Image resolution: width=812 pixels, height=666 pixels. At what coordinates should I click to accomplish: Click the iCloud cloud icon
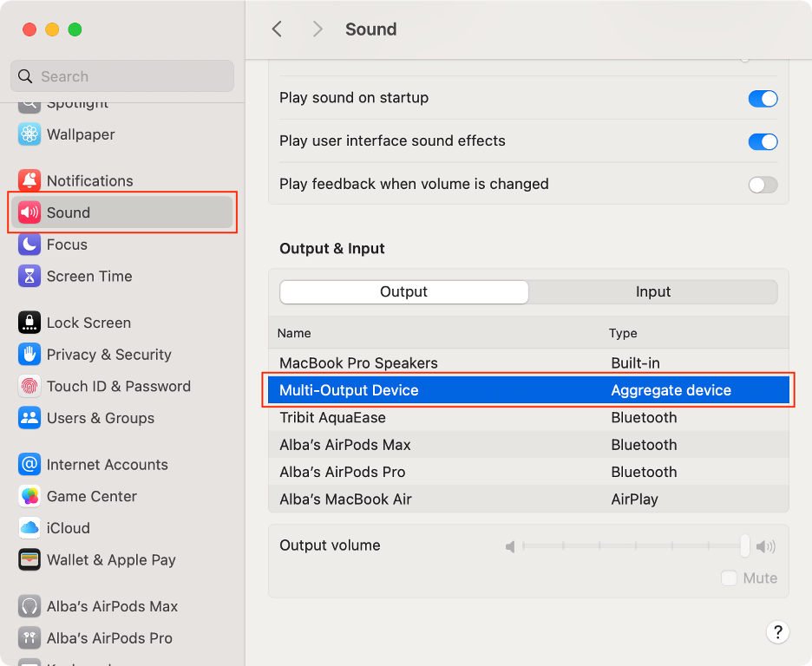pyautogui.click(x=29, y=528)
